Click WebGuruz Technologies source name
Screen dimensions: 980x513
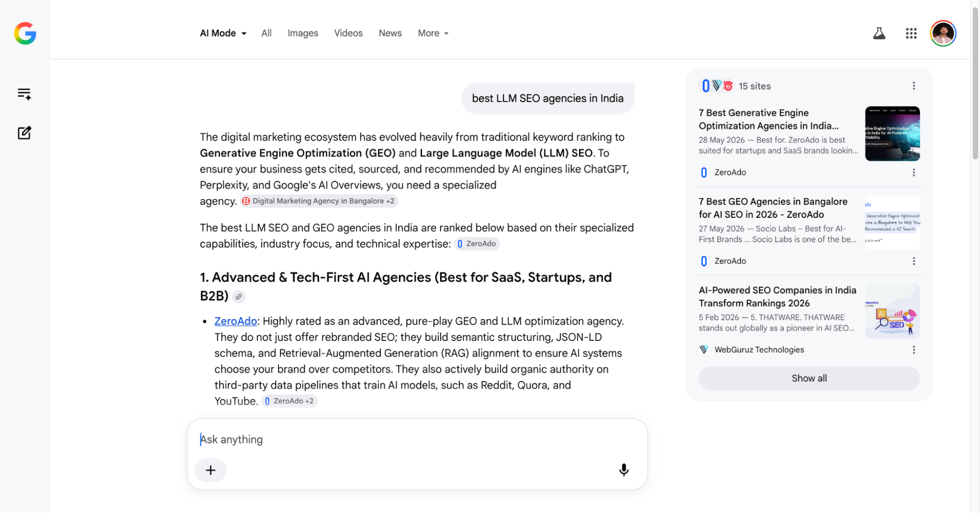click(x=759, y=350)
